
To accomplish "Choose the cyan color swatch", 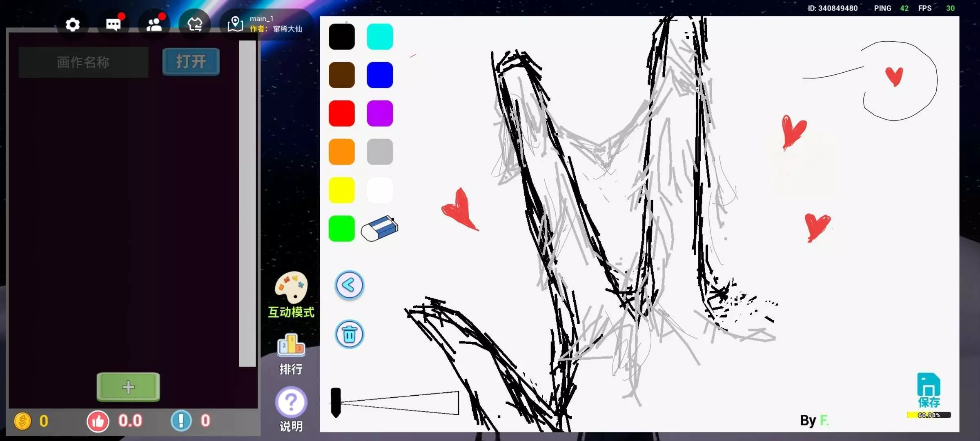I will click(380, 37).
